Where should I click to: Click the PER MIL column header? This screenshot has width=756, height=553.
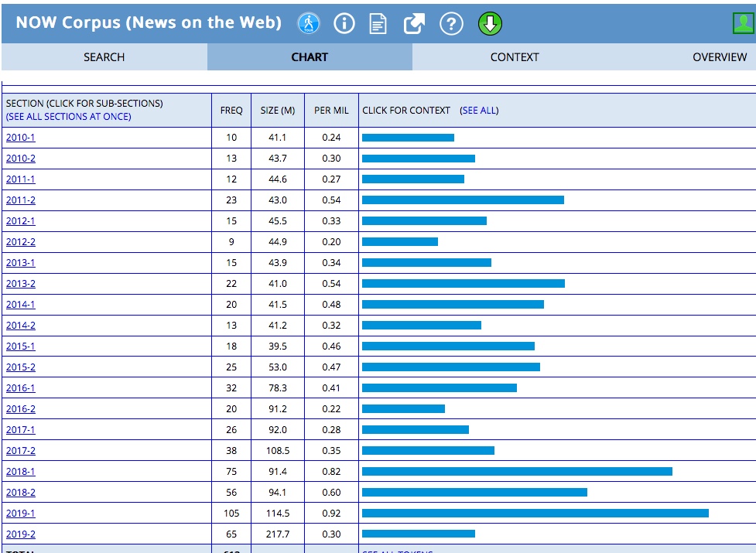(331, 111)
